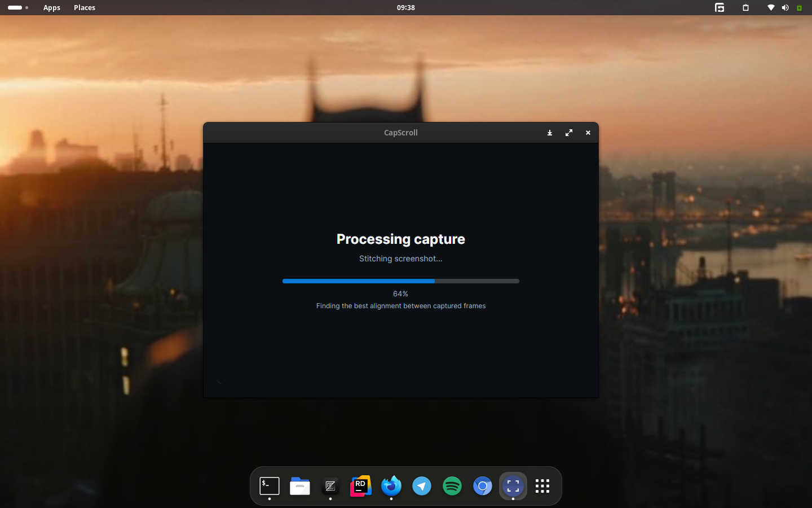Open the Terminal from the dock
Image resolution: width=812 pixels, height=508 pixels.
(x=270, y=486)
